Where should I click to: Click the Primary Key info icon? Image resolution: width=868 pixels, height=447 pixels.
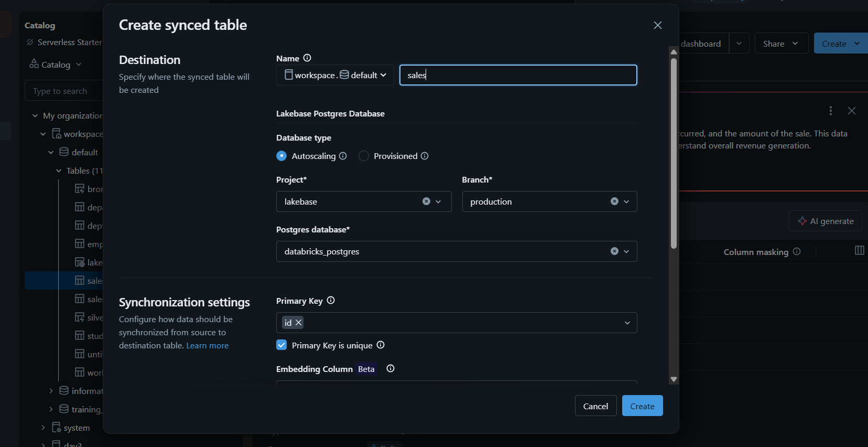(331, 301)
